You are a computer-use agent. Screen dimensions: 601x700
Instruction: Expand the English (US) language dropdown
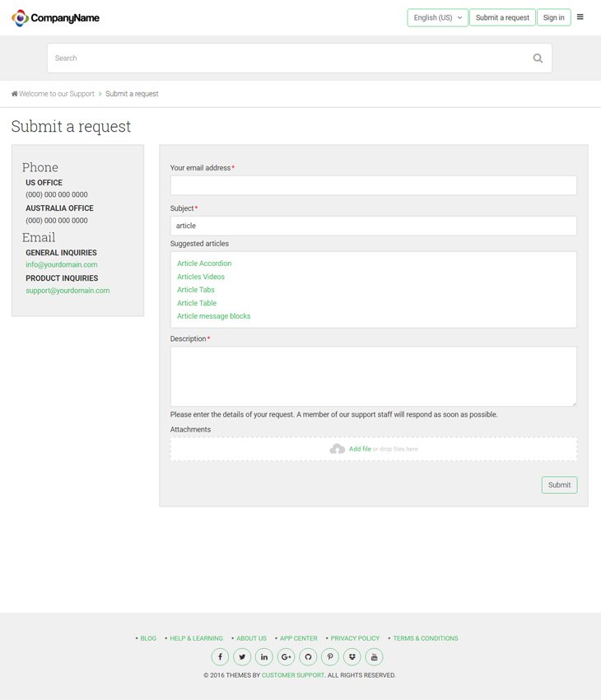tap(437, 17)
